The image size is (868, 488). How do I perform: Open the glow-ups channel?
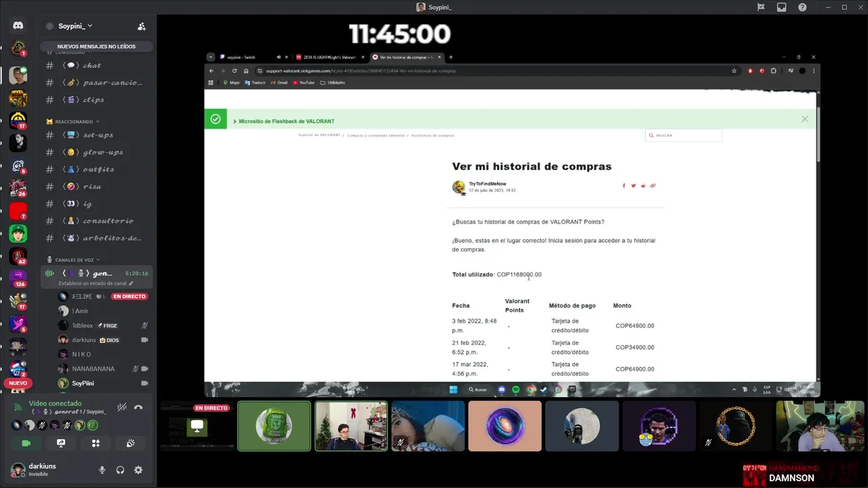[96, 152]
